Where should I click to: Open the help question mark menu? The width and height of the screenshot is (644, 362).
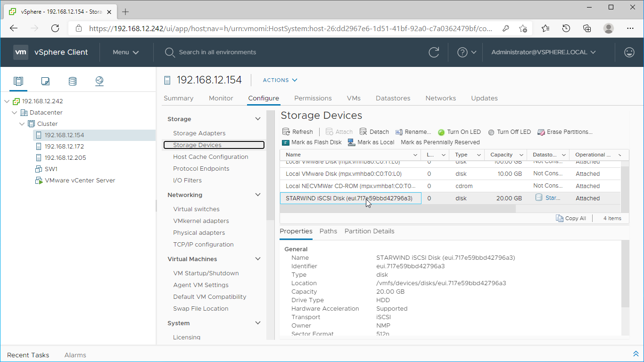[467, 52]
